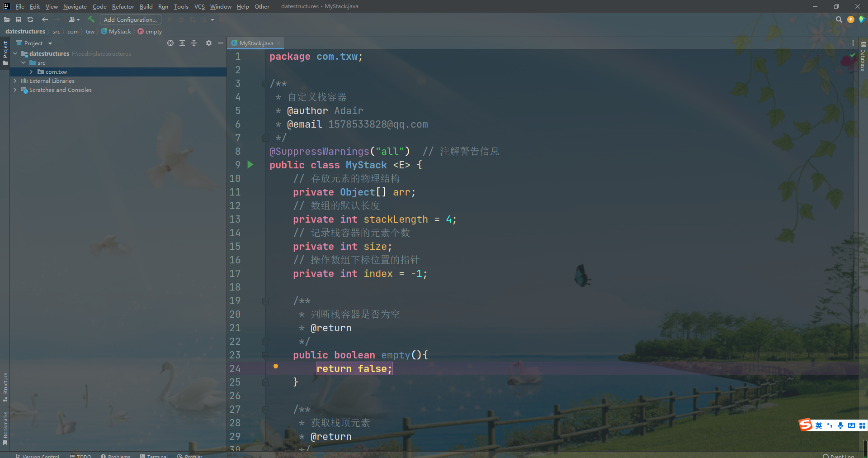Switch to the MyStack.java editor tab
The image size is (868, 458).
(256, 43)
